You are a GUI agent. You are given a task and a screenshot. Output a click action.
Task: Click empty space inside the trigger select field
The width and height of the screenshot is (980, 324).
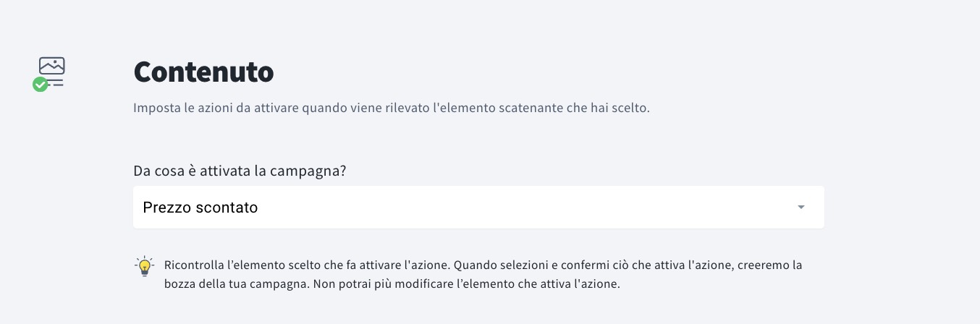coord(507,208)
